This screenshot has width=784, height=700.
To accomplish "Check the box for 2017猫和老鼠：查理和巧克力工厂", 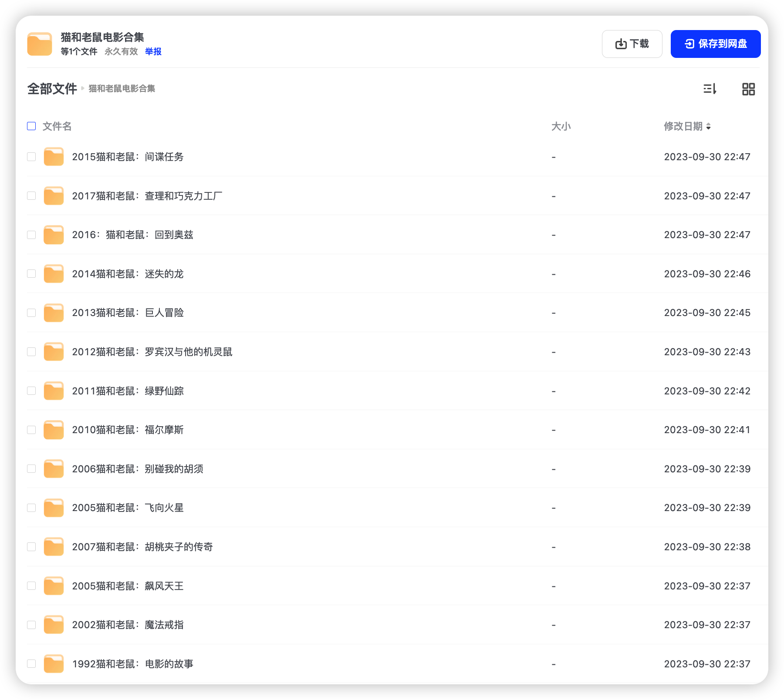I will pyautogui.click(x=31, y=196).
